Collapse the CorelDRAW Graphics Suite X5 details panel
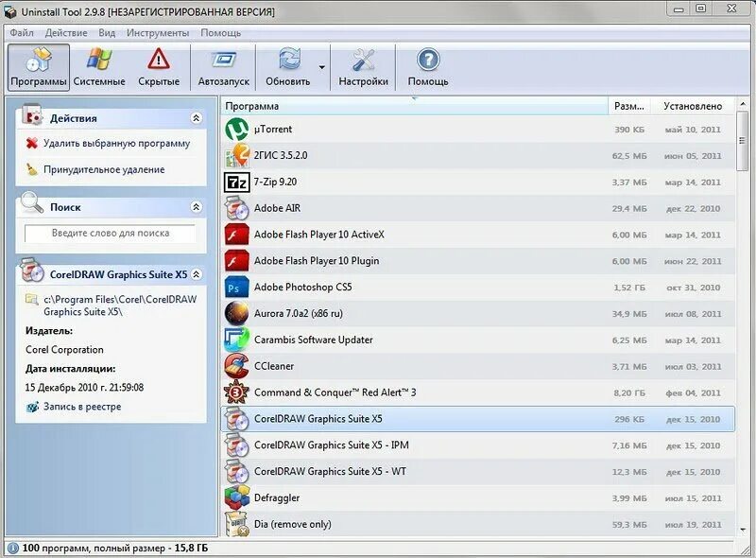The image size is (756, 558). point(197,274)
